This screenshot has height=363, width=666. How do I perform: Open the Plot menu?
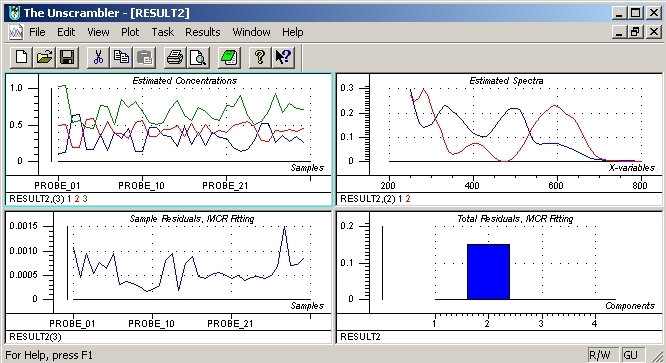point(130,32)
